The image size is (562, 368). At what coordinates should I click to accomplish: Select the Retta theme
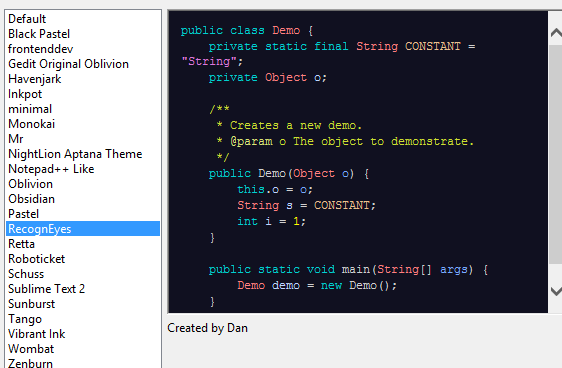pos(83,244)
